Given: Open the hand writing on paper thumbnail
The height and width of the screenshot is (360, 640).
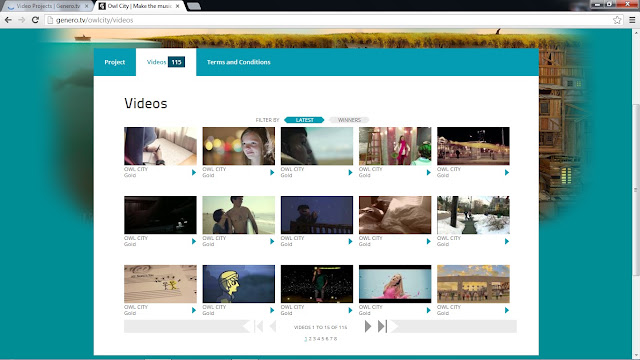Looking at the screenshot, I should point(160,146).
